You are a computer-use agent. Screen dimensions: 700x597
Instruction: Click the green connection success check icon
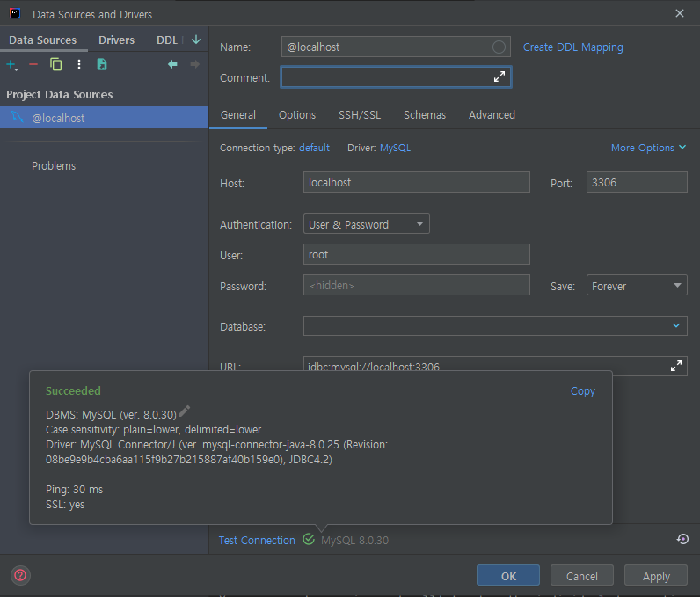(x=309, y=540)
